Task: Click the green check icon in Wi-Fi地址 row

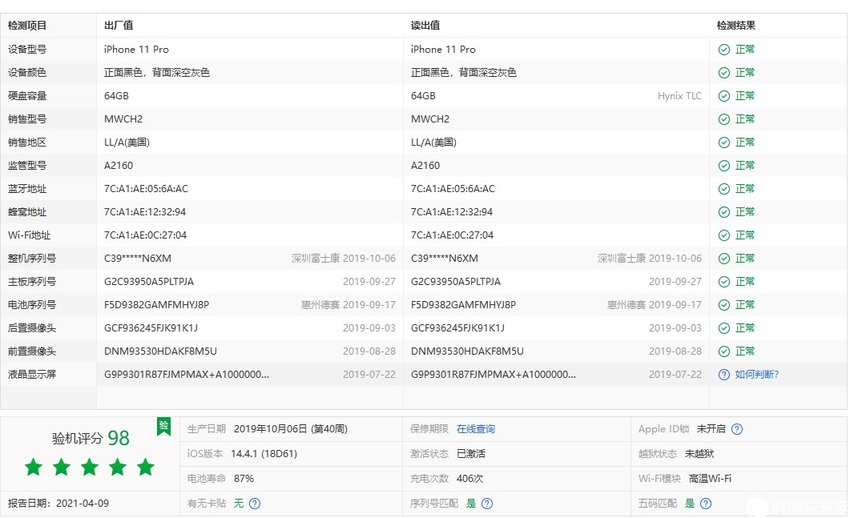Action: point(724,235)
